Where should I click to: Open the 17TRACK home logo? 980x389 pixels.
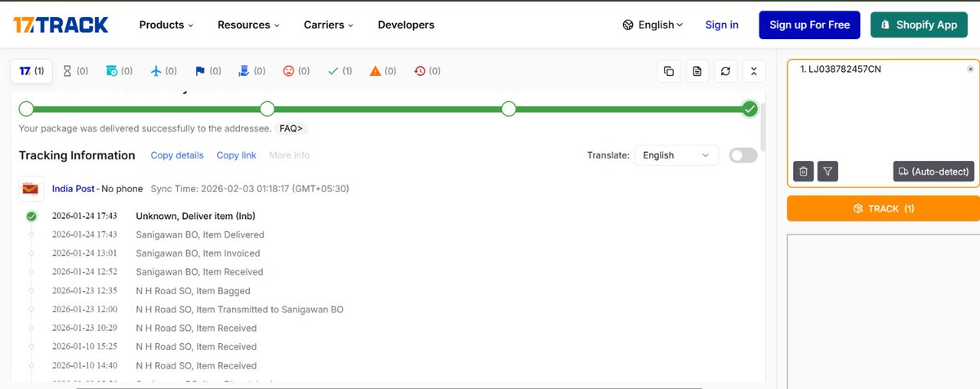pyautogui.click(x=60, y=25)
